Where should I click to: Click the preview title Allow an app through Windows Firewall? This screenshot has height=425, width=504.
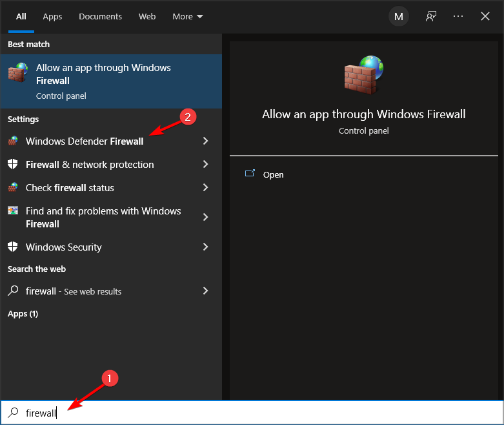point(363,114)
